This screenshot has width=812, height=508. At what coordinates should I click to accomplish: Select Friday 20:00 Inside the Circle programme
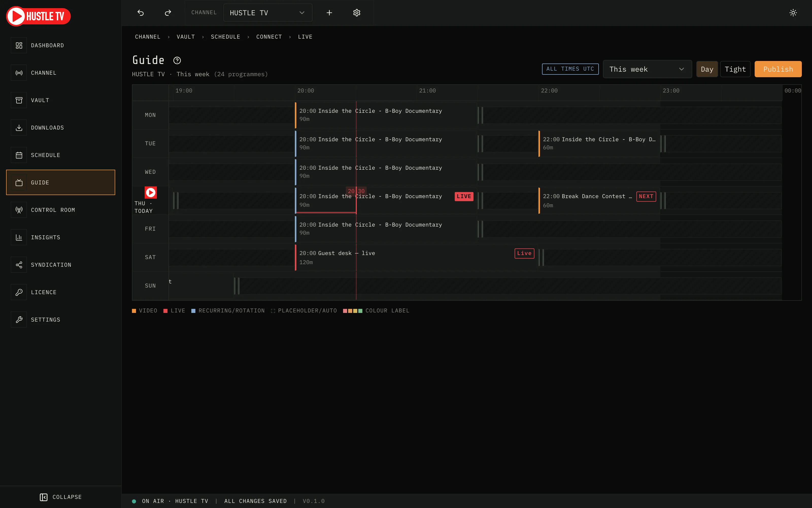point(386,229)
